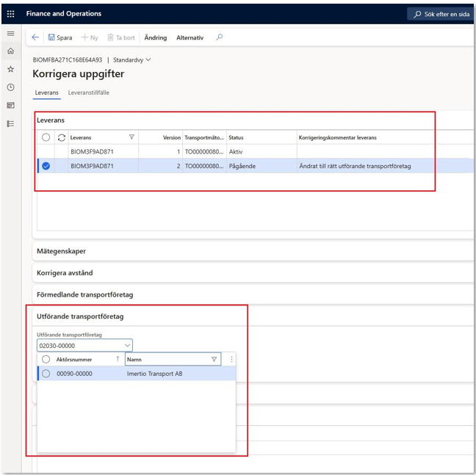
Task: Click the Sök efter en sida search field
Action: (441, 14)
